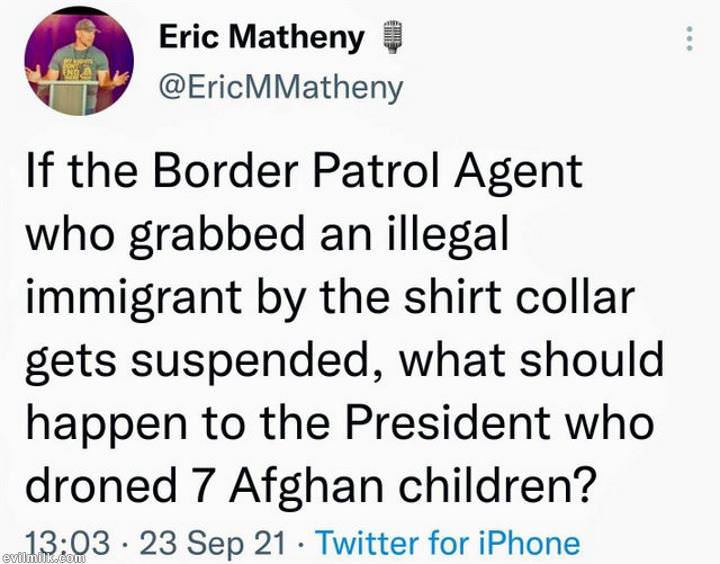Click the word 'immigrant' in the tweet
This screenshot has height=564, width=720.
click(x=134, y=299)
